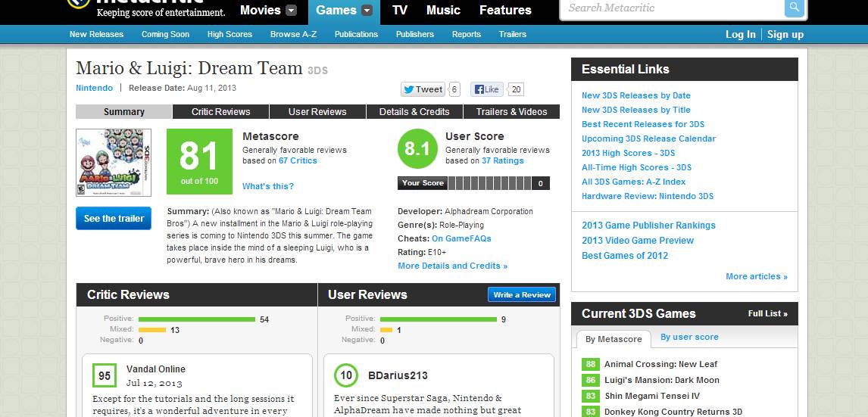The image size is (868, 417).
Task: Click the green Metascore 81 box
Action: pos(199,161)
